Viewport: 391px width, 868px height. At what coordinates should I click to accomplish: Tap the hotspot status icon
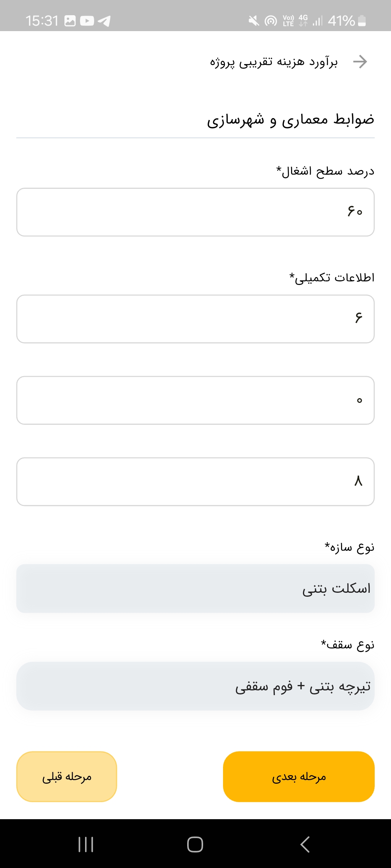click(271, 21)
